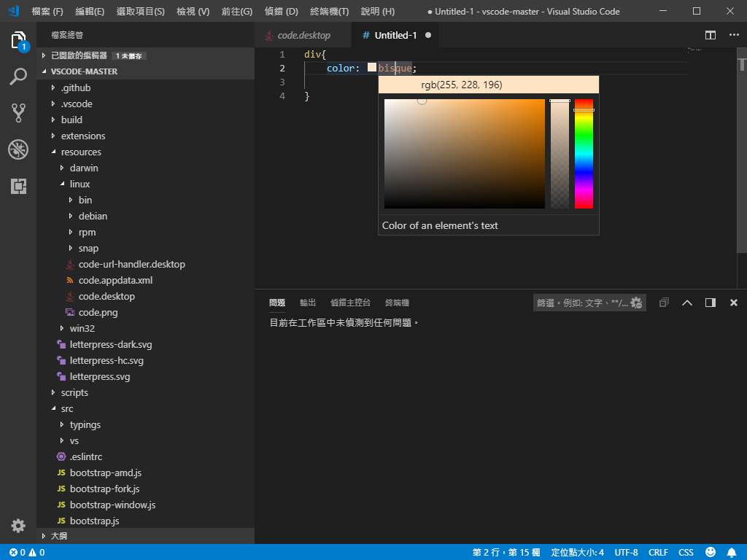The height and width of the screenshot is (560, 747).
Task: Close the problems panel
Action: (x=734, y=303)
